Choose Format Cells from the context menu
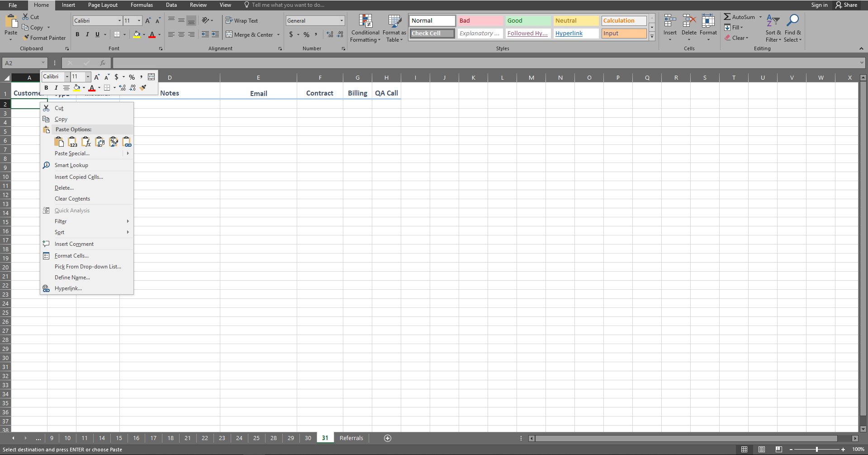Image resolution: width=868 pixels, height=455 pixels. [71, 256]
